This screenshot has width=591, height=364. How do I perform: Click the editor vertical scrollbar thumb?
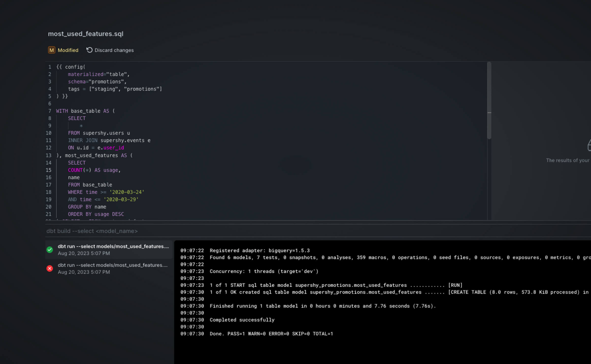point(489,101)
